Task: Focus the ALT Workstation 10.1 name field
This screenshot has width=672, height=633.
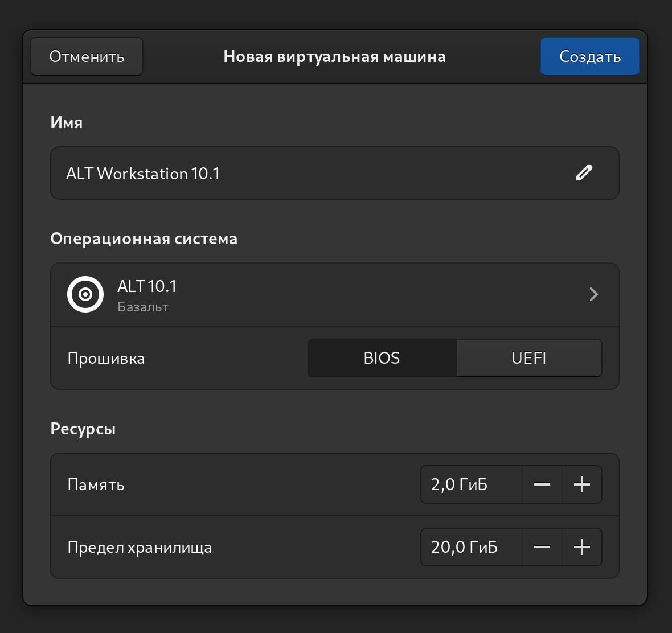Action: click(x=335, y=173)
